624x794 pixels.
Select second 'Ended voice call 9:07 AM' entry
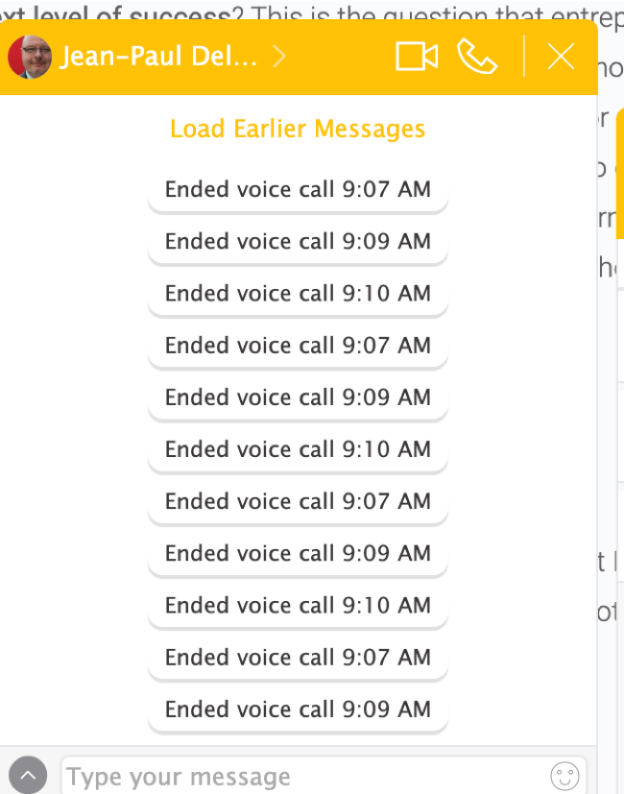tap(298, 346)
